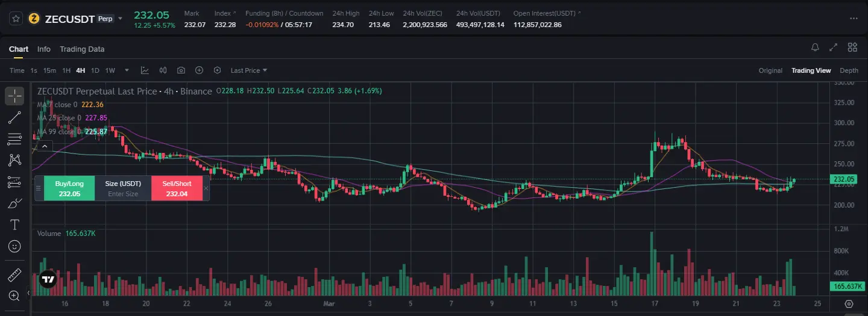The image size is (868, 316).
Task: Select the 4H time interval
Action: coord(80,70)
